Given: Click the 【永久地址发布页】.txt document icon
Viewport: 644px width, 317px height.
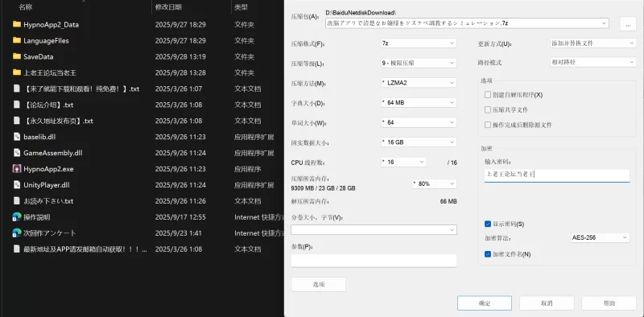Looking at the screenshot, I should pyautogui.click(x=17, y=121).
